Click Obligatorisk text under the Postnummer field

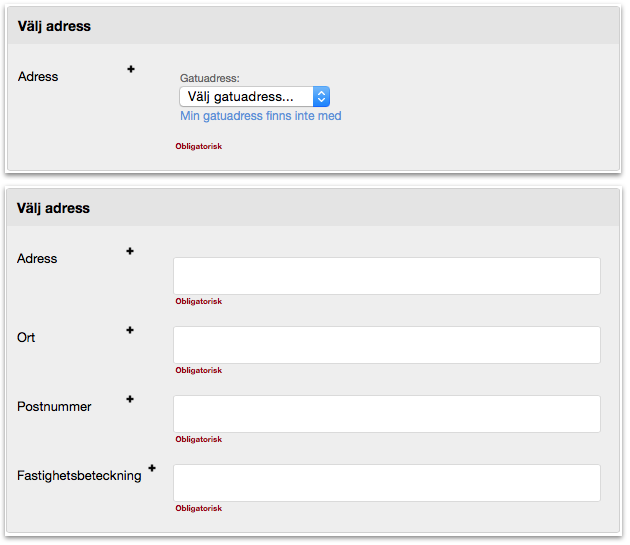tap(199, 439)
